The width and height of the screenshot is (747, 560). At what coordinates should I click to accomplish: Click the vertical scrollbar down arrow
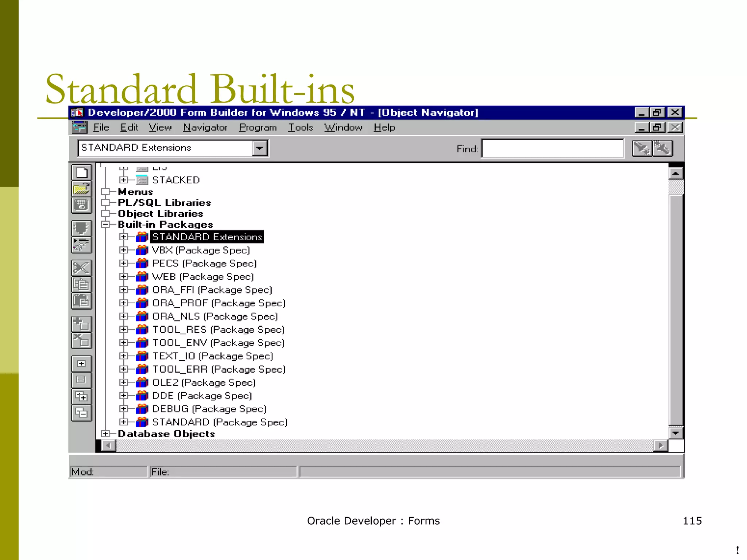676,433
